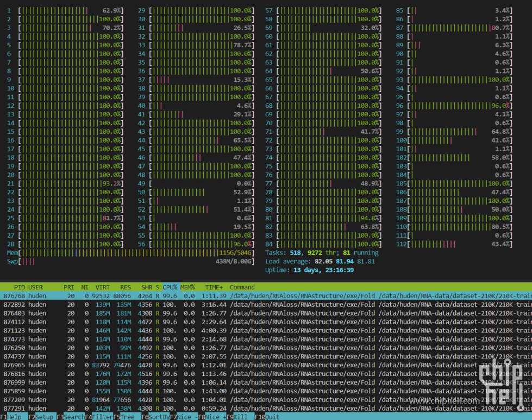The height and width of the screenshot is (420, 532).
Task: Sort by the PRI column header
Action: [69, 287]
